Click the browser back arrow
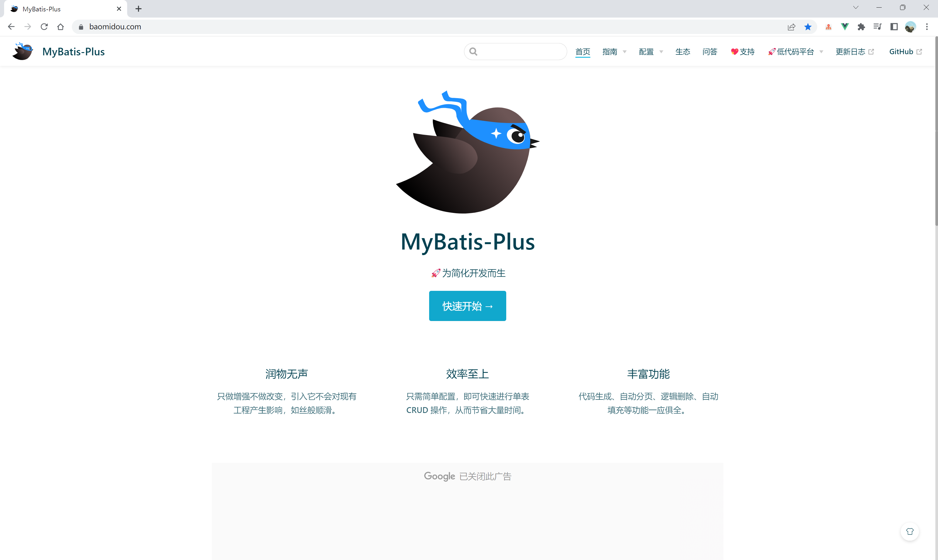 tap(11, 27)
